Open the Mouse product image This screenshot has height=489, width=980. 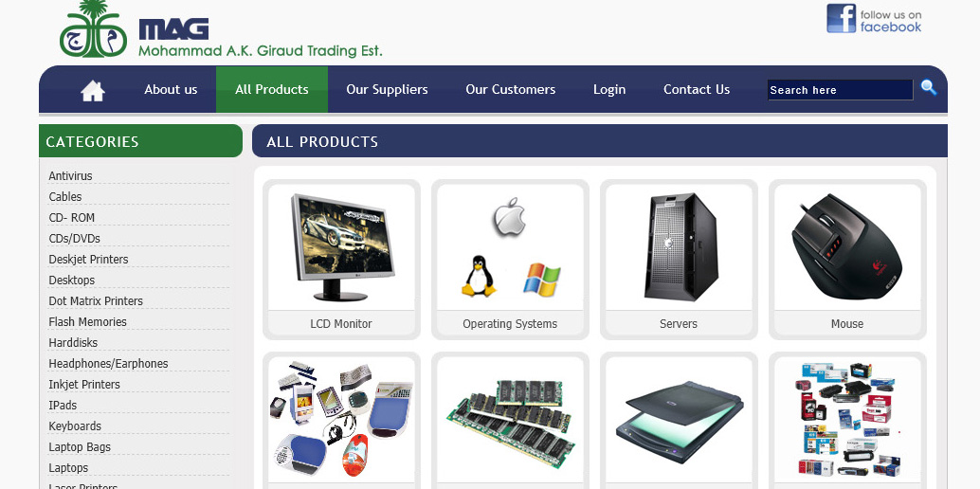847,247
